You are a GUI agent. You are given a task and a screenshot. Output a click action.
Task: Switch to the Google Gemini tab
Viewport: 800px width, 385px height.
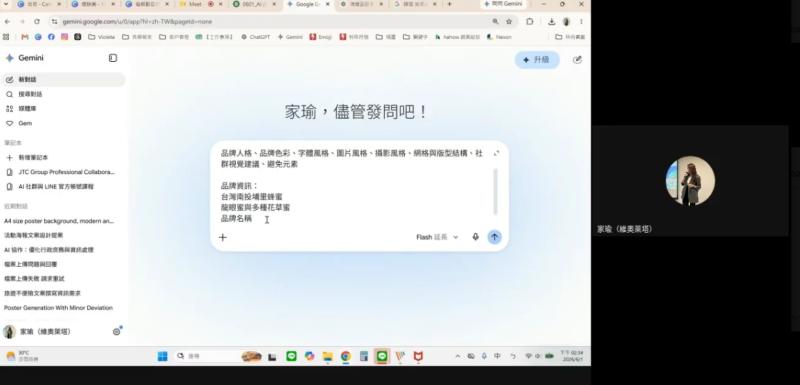[308, 4]
